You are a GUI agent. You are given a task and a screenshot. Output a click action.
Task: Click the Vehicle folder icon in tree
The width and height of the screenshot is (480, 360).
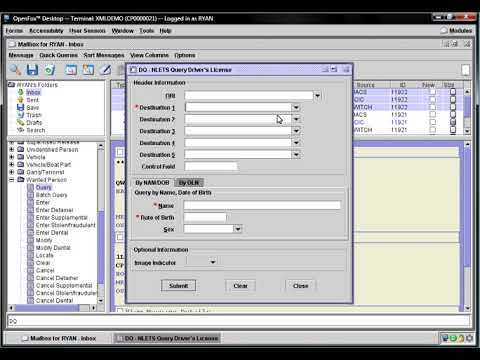pos(21,157)
